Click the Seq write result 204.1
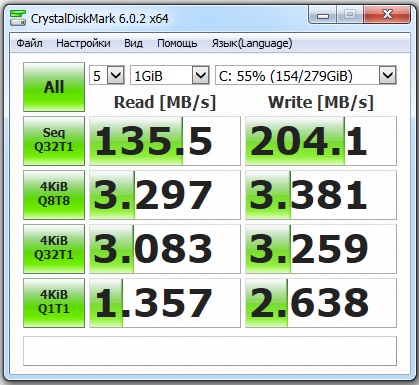 [x=321, y=141]
